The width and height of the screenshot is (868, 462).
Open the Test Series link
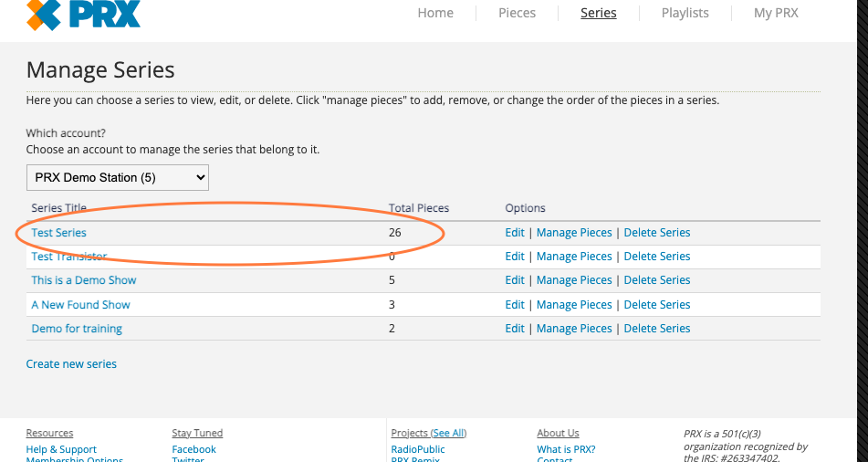(x=58, y=233)
